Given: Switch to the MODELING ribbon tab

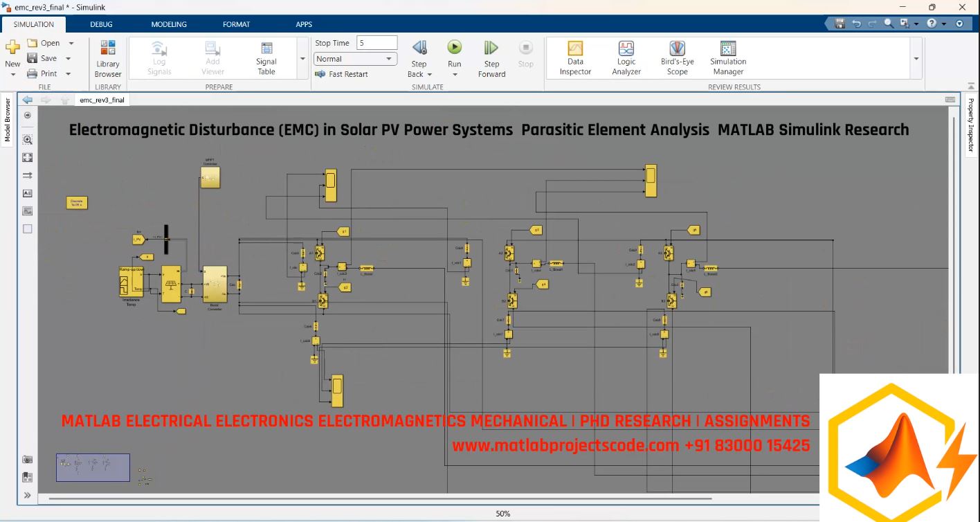Looking at the screenshot, I should point(168,24).
